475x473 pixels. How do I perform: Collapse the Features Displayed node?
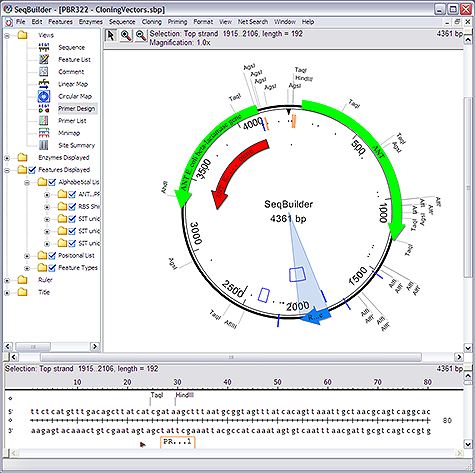(7, 170)
